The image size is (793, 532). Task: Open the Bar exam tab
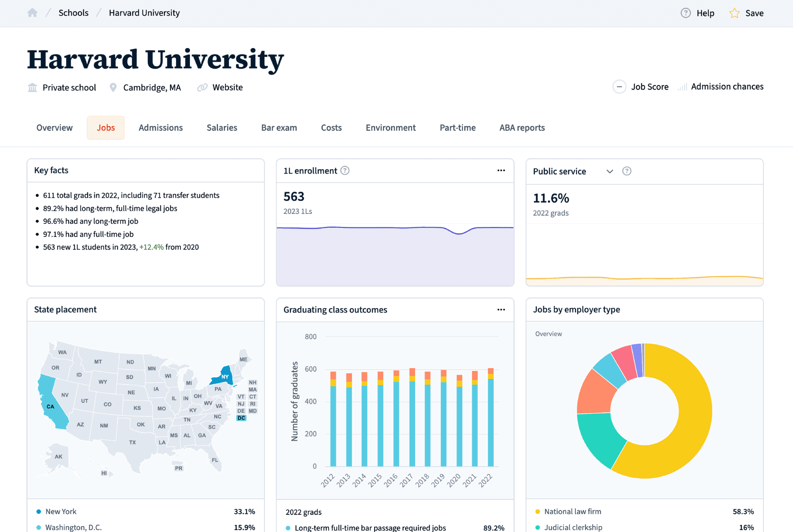279,128
